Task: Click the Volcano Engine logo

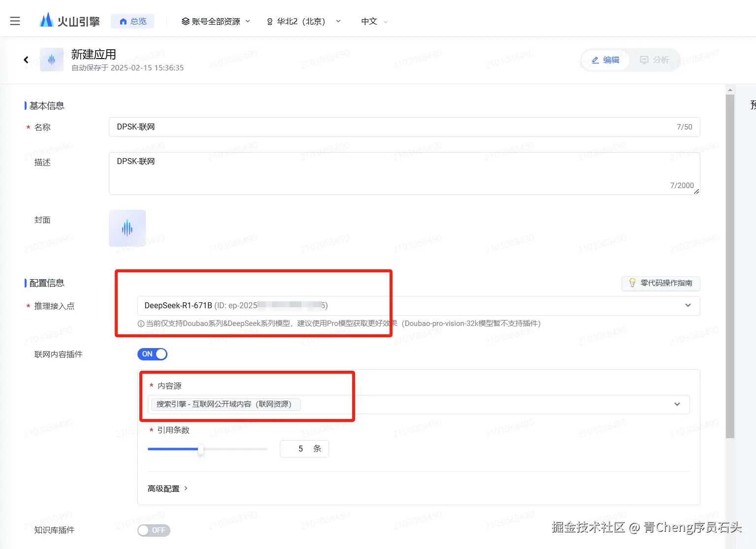Action: click(69, 21)
